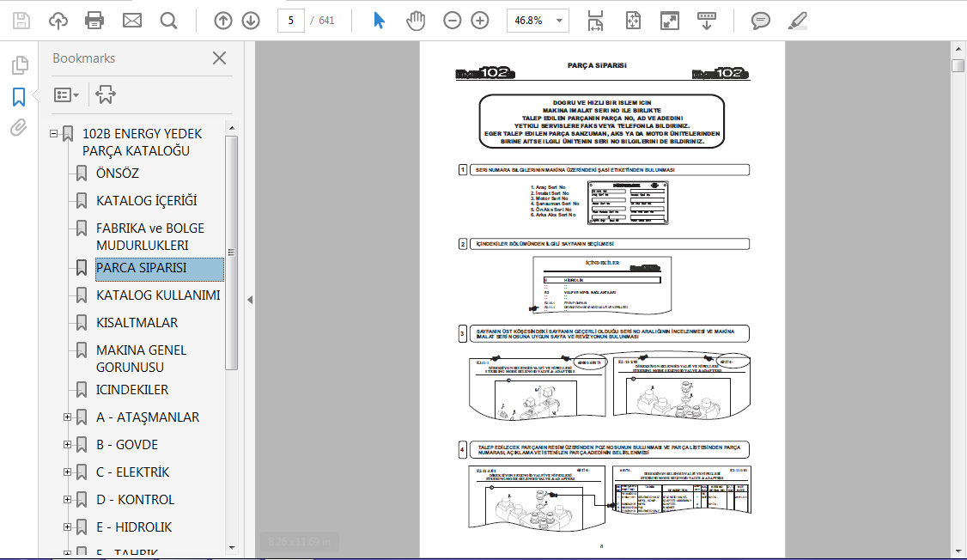Expand the E - HIDROLIK bookmark
The image size is (967, 560).
tap(67, 527)
